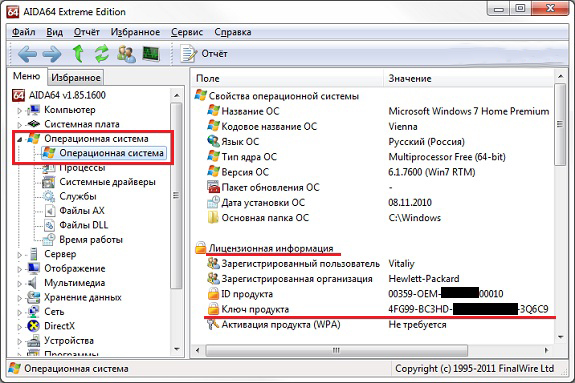The height and width of the screenshot is (383, 575).
Task: Select the Основная папка ОС folder icon
Action: coord(213,218)
